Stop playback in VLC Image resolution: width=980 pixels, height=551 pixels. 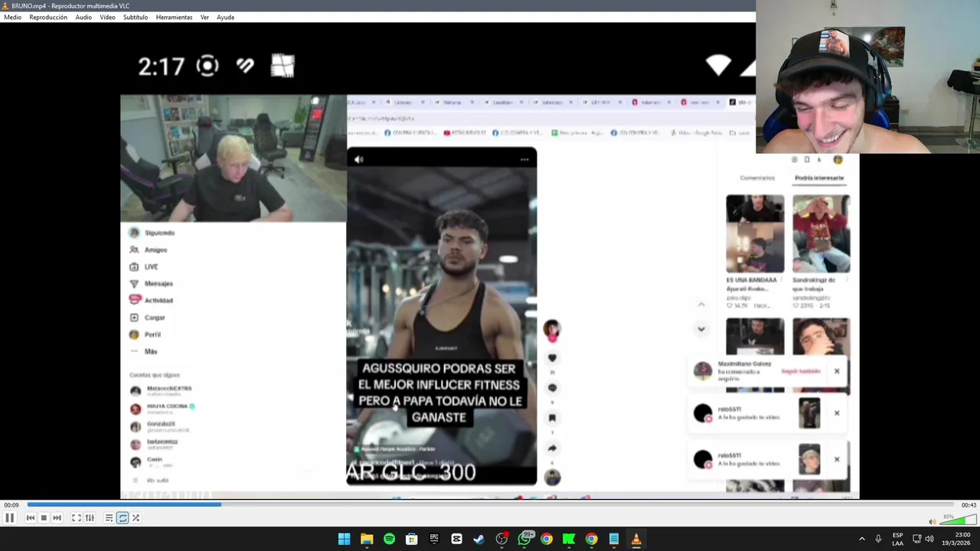point(44,518)
